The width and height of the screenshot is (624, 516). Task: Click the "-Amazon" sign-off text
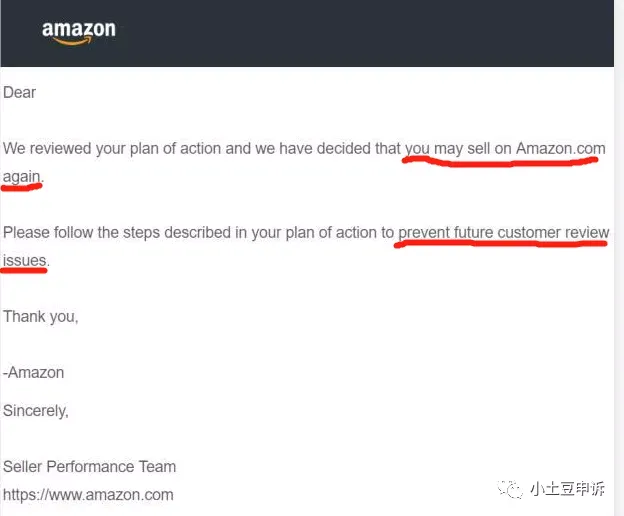click(33, 373)
